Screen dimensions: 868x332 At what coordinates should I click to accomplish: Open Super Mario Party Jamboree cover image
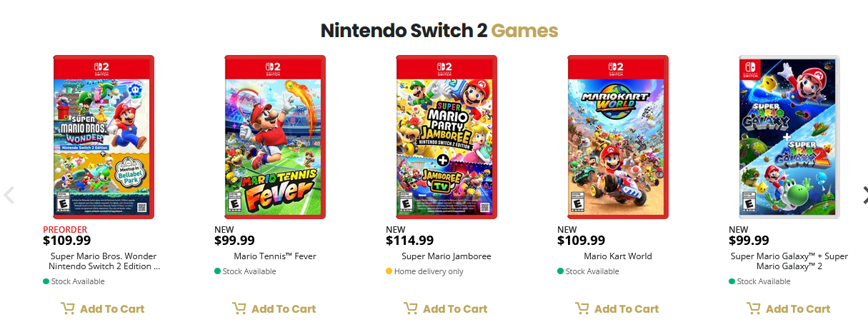[447, 137]
